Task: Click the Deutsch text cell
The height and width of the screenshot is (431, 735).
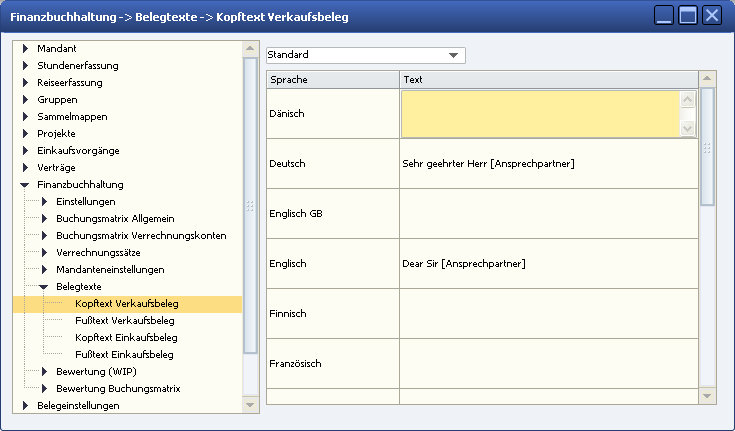Action: (x=547, y=163)
